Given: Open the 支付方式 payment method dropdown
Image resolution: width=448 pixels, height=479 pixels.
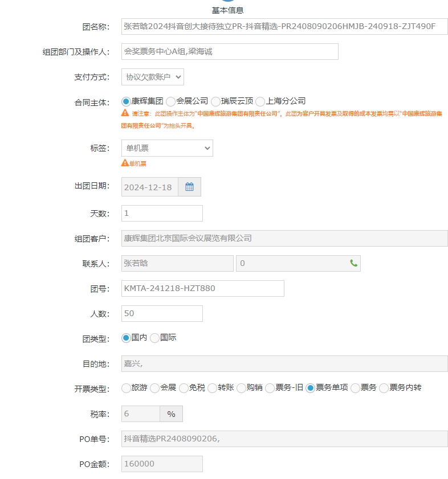Looking at the screenshot, I should [152, 77].
